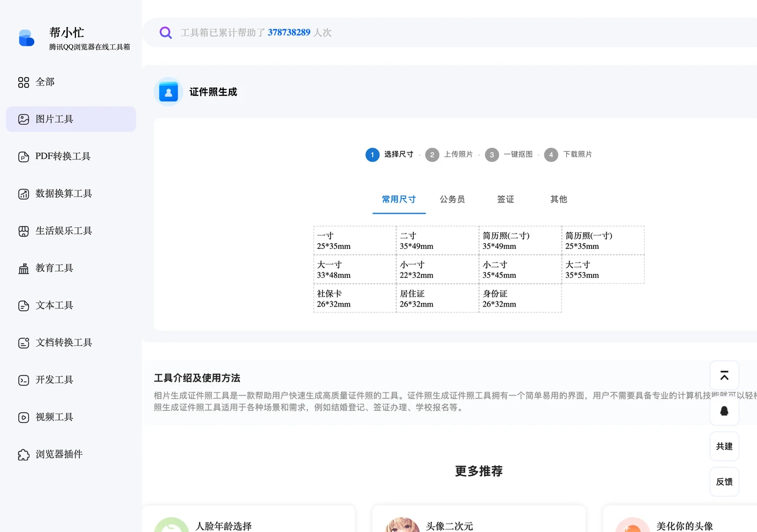Screen dimensions: 757x532
Task: Click the 帮小忙 logo icon
Action: tap(26, 38)
